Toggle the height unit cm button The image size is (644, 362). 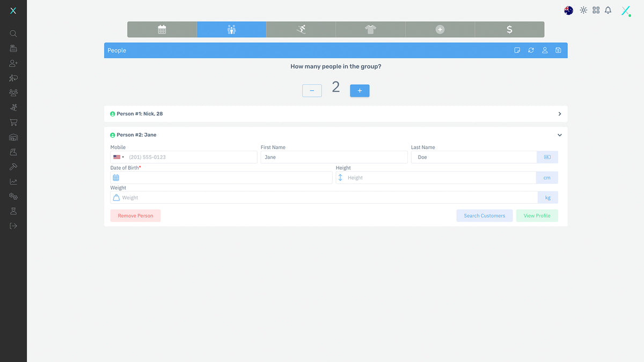pos(547,178)
